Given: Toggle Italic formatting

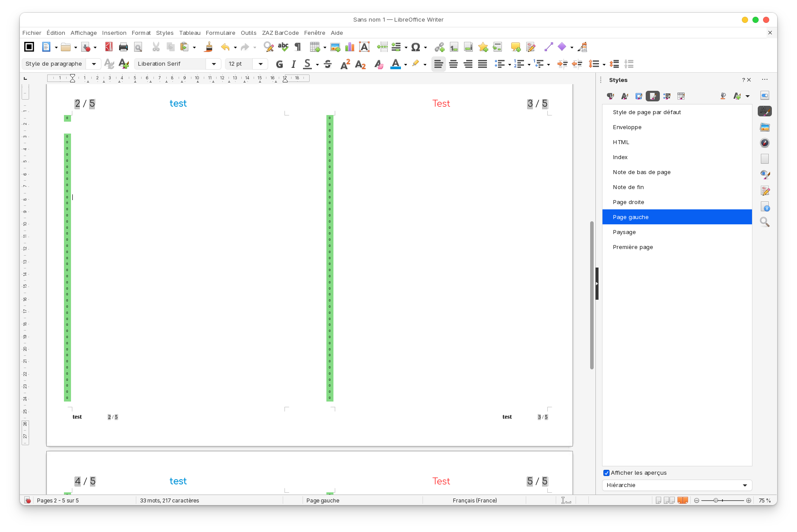Looking at the screenshot, I should [293, 64].
